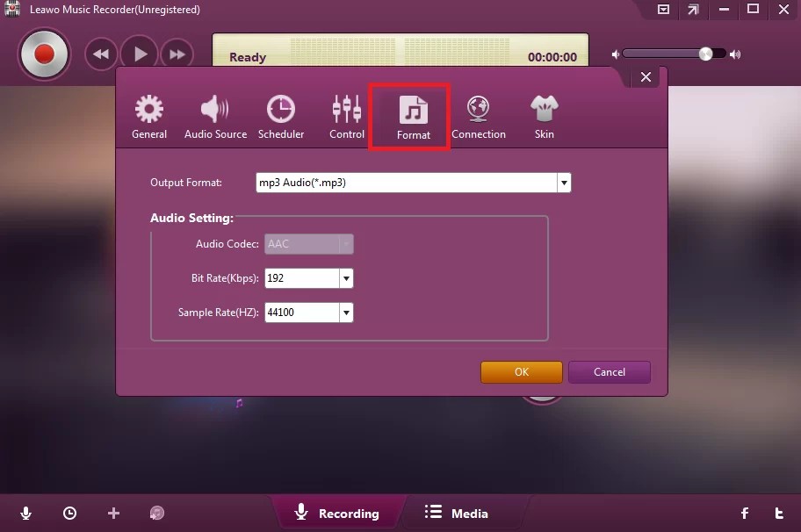Screen dimensions: 801x532
Task: Open the Sample Rate dropdown
Action: coord(346,312)
